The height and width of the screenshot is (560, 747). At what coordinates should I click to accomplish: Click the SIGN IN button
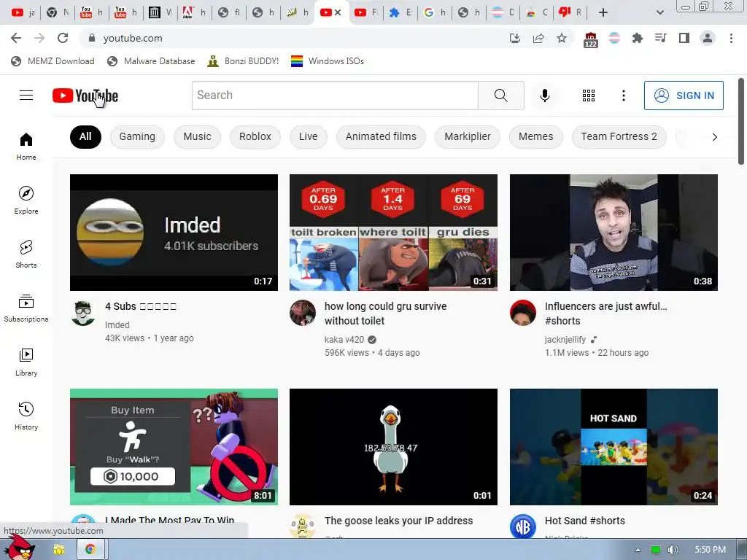pyautogui.click(x=684, y=96)
